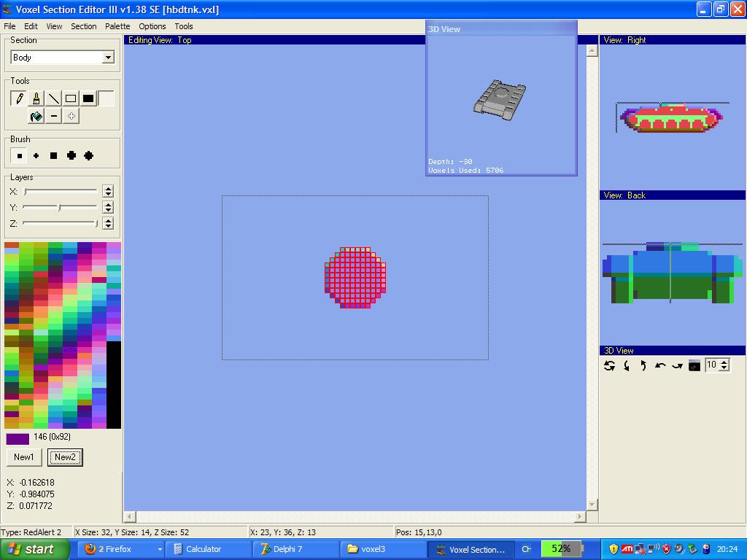Click the yellow security shield tray icon
The image size is (747, 560).
pos(614,549)
